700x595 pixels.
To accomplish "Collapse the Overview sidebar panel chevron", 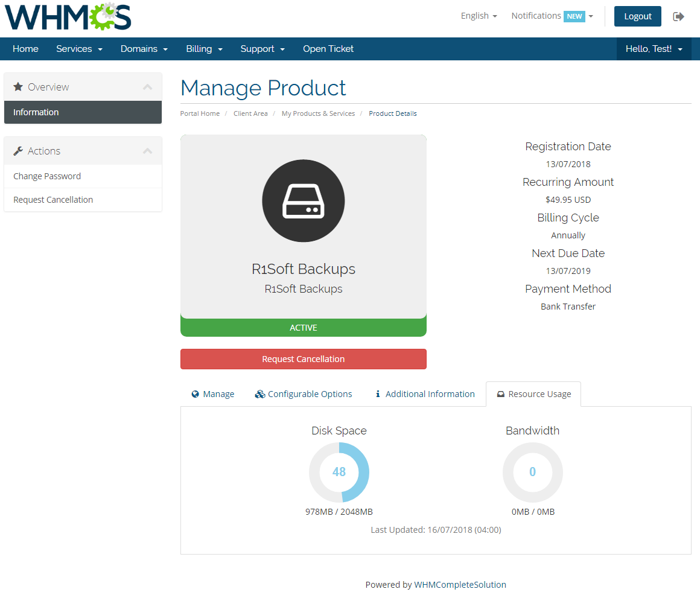I will click(147, 87).
